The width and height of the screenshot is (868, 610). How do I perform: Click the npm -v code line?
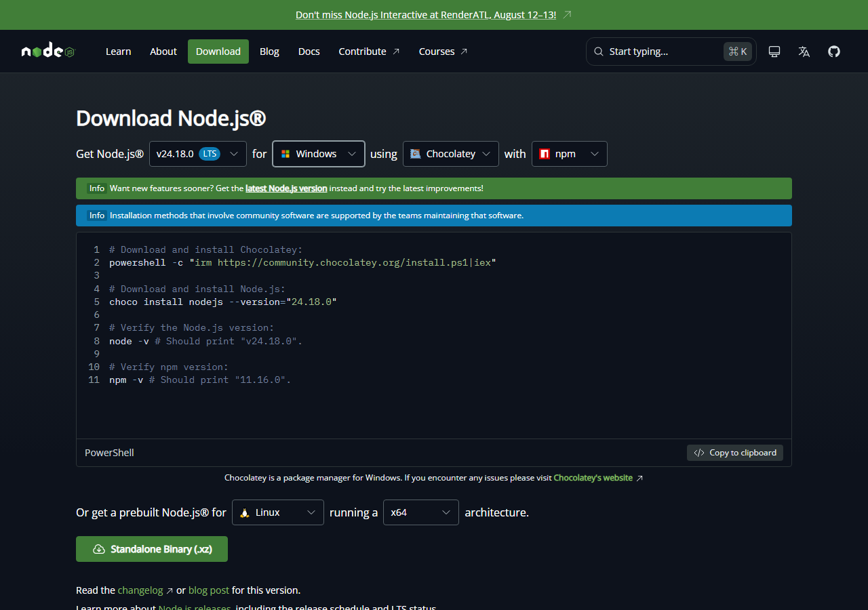[x=200, y=380]
